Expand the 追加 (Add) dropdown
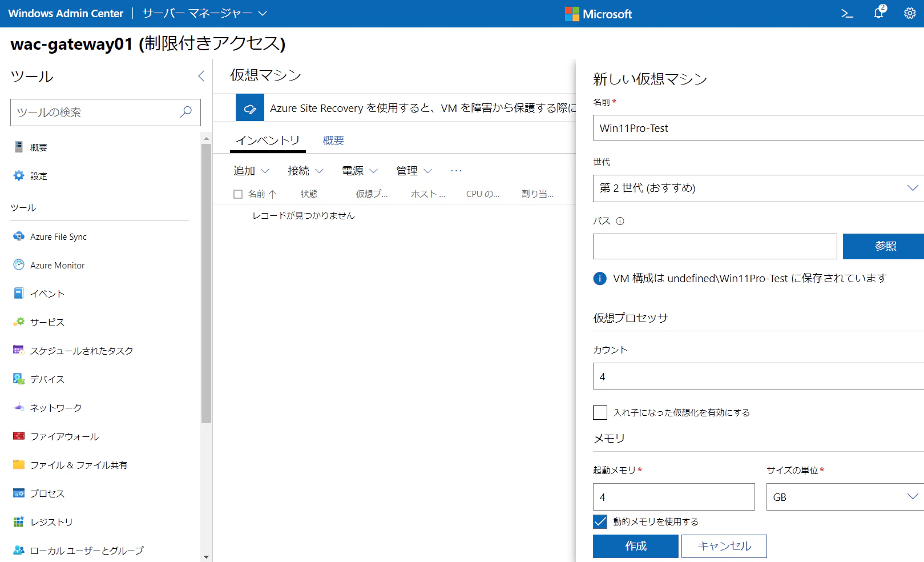Viewport: 924px width, 562px height. pos(251,171)
